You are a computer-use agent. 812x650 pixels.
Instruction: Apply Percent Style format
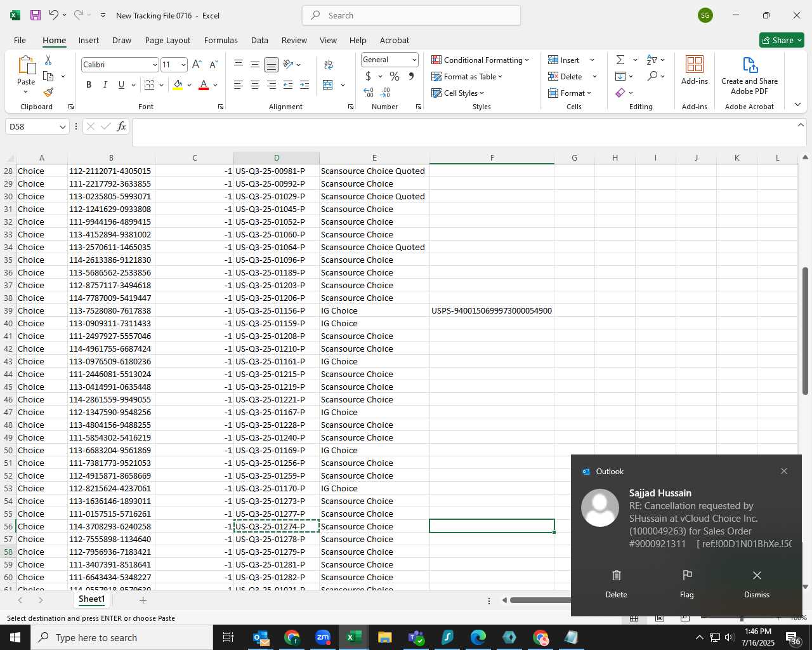point(395,76)
